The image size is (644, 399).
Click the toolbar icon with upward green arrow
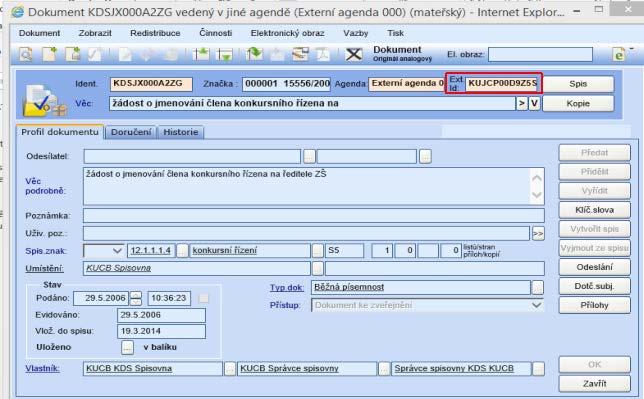coord(202,54)
